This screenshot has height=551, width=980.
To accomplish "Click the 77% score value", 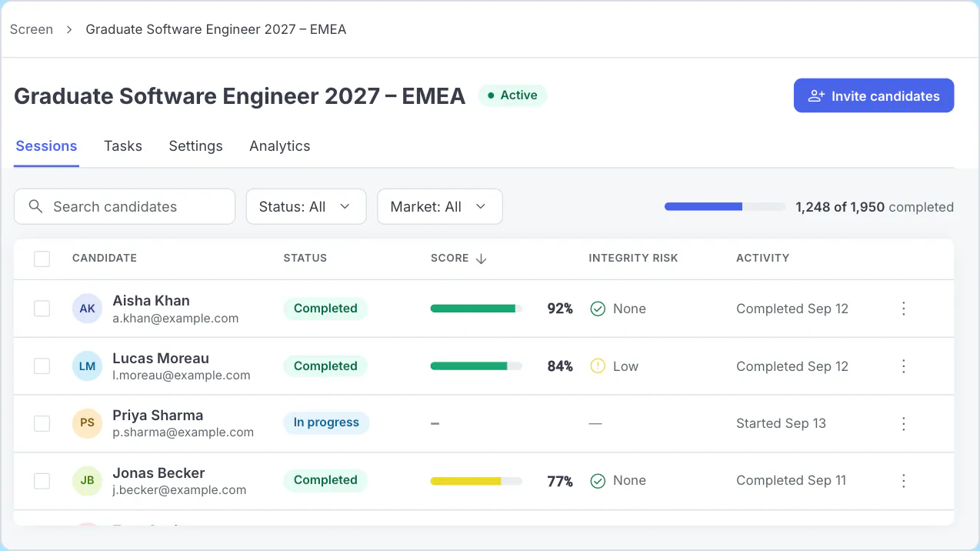I will [560, 482].
